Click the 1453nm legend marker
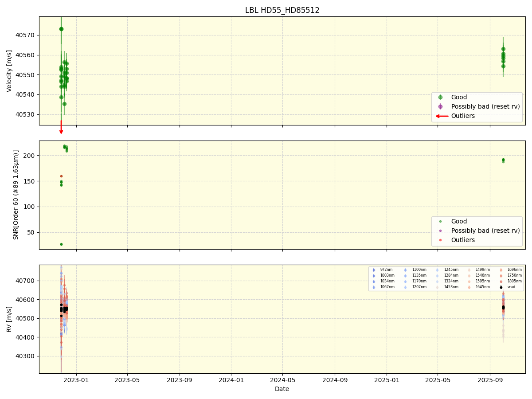Screen dimensions: 532x399 [437, 287]
